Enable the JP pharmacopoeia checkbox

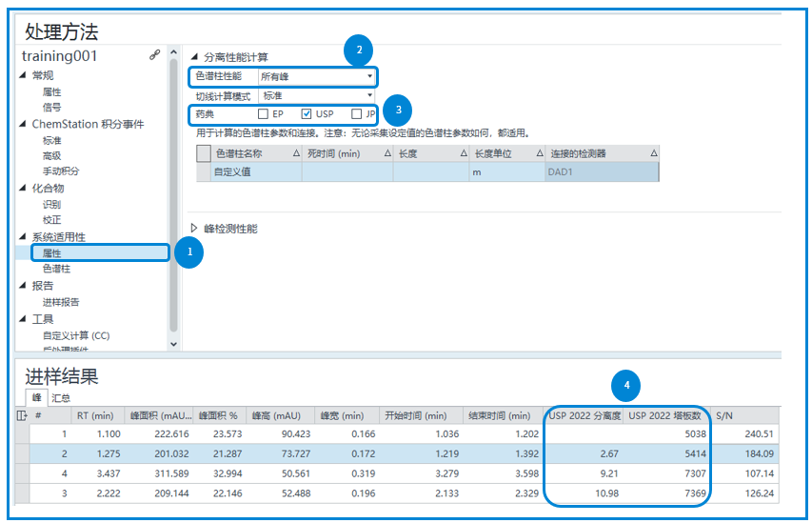tap(356, 113)
